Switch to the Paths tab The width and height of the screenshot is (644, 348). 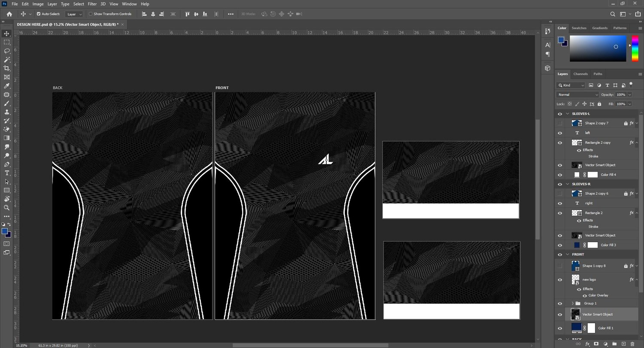(x=598, y=74)
